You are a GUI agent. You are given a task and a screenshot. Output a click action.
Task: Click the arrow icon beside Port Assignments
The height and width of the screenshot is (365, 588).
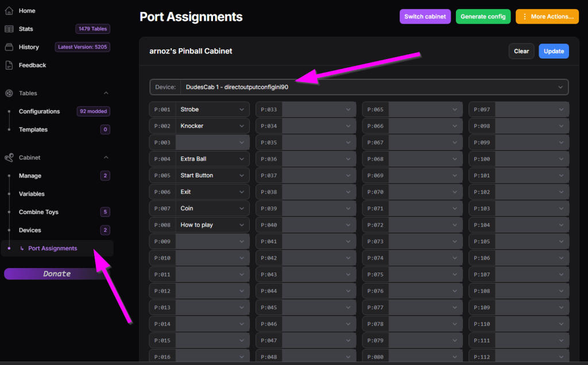point(22,248)
